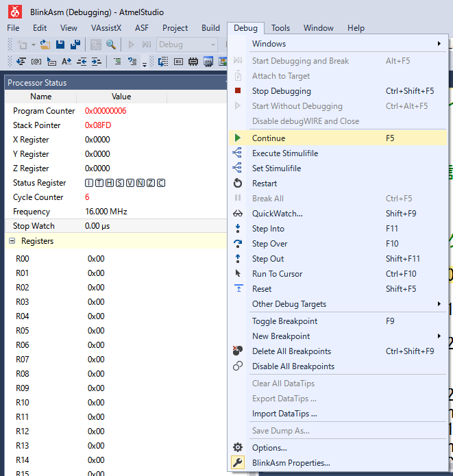This screenshot has height=476, width=453.
Task: Click the decrease indent icon
Action: pos(82,62)
